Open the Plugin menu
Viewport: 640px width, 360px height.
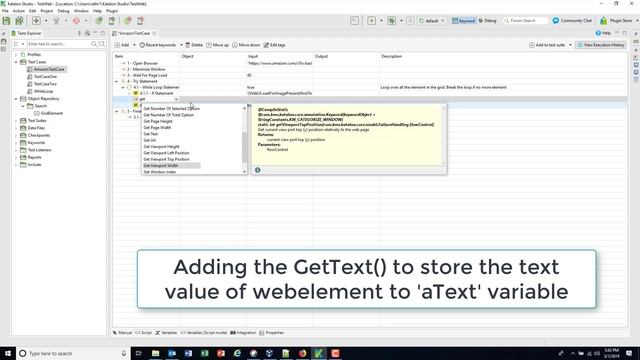coord(112,11)
